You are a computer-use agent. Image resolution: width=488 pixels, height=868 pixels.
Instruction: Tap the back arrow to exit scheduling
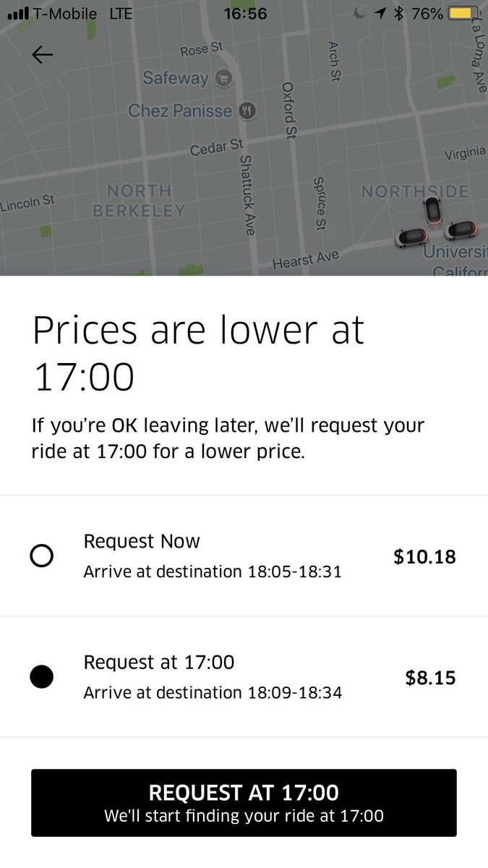(x=42, y=54)
